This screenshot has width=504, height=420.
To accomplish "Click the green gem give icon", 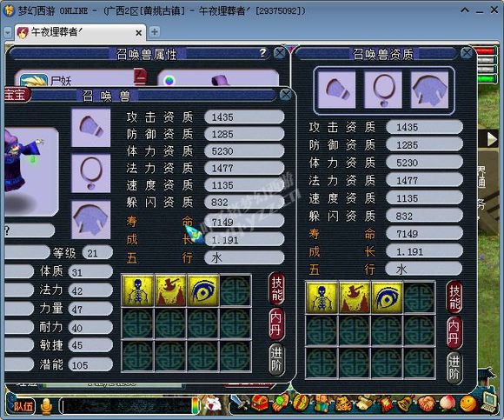I will (x=281, y=403).
